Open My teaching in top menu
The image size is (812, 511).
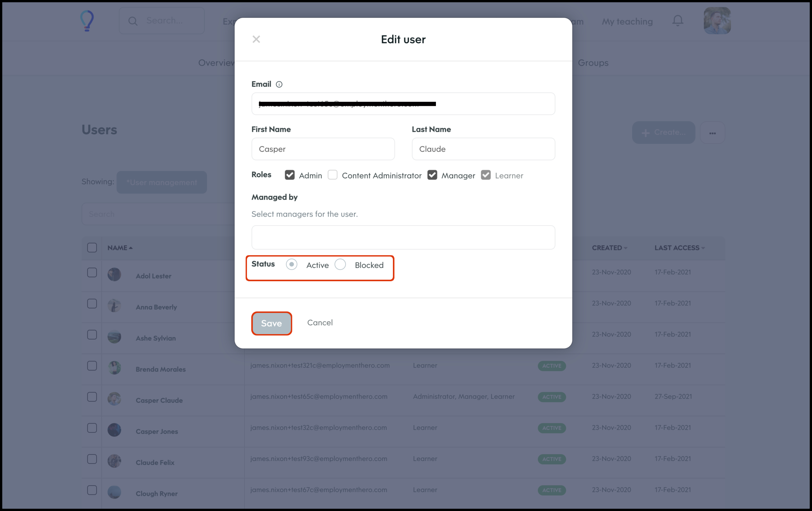click(627, 21)
